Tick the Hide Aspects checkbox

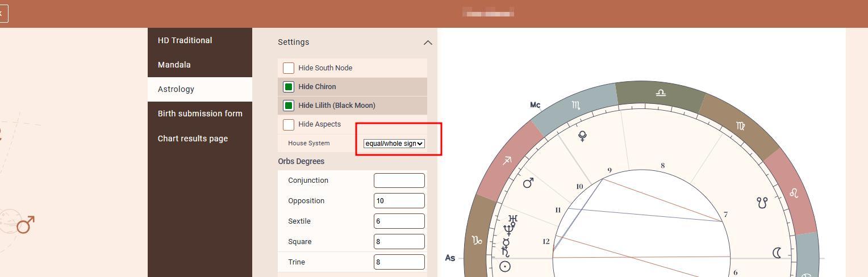point(289,124)
